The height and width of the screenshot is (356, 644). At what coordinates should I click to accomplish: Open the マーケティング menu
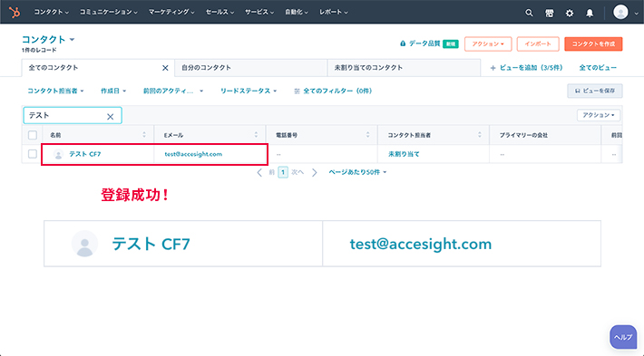[x=171, y=13]
